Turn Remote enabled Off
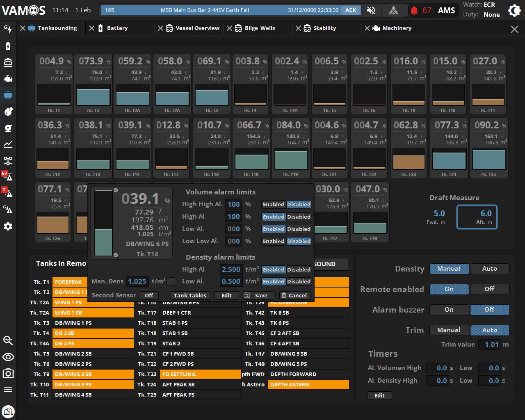This screenshot has height=420, width=525. pos(490,289)
